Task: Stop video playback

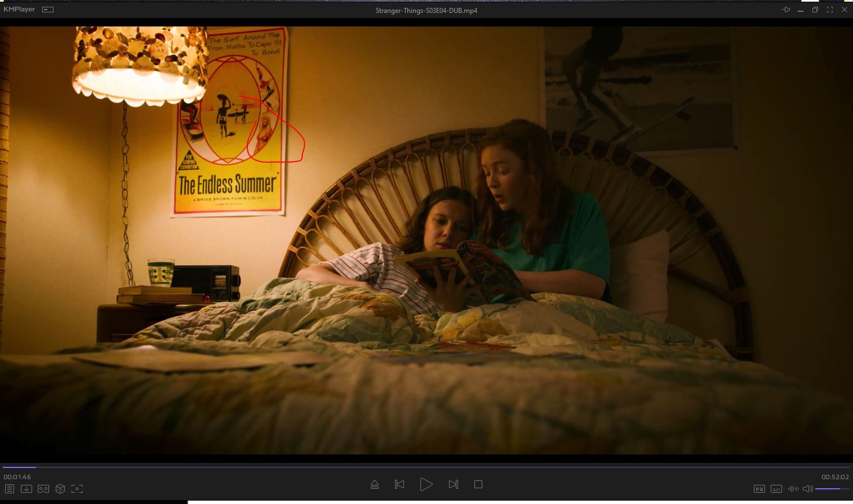Action: coord(478,484)
